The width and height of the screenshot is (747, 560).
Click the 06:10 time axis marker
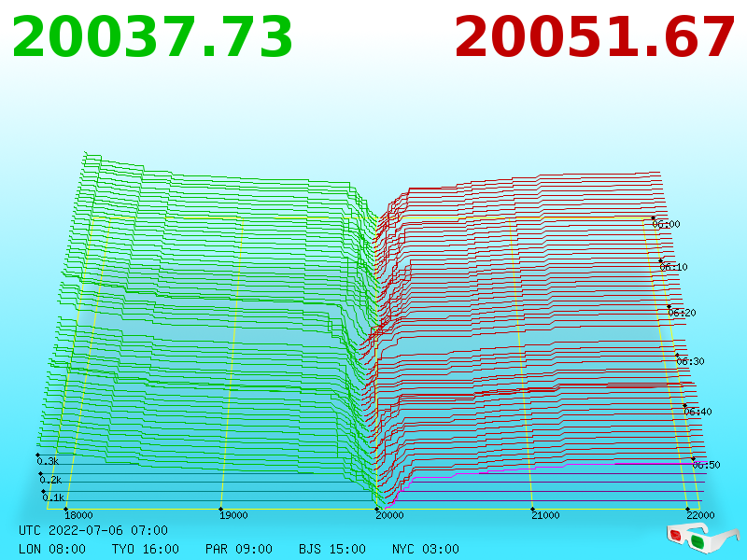click(x=673, y=267)
